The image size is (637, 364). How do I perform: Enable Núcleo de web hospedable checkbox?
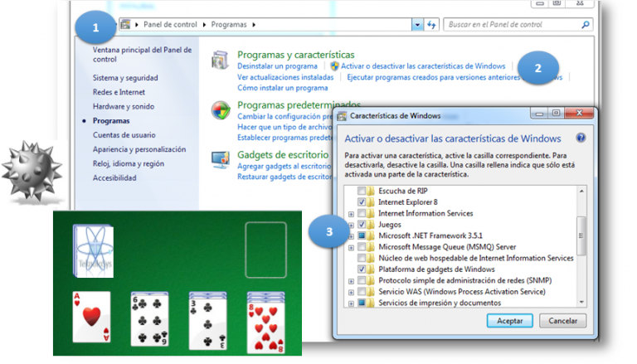(x=361, y=258)
